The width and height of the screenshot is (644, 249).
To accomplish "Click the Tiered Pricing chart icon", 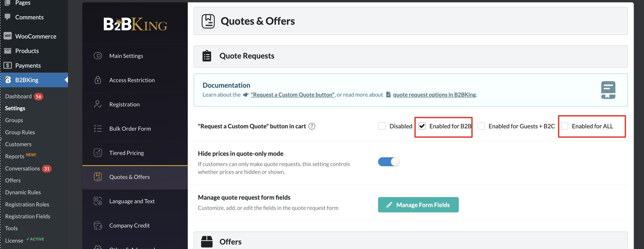I will point(98,153).
